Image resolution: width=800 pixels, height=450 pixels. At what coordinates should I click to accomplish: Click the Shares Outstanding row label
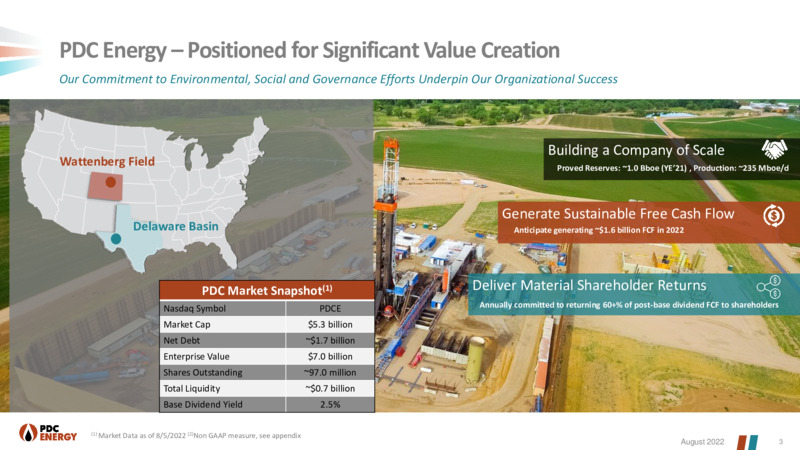(x=203, y=372)
